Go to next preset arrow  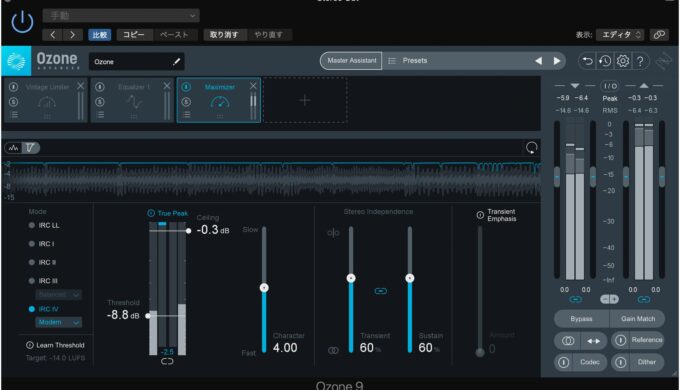click(72, 35)
